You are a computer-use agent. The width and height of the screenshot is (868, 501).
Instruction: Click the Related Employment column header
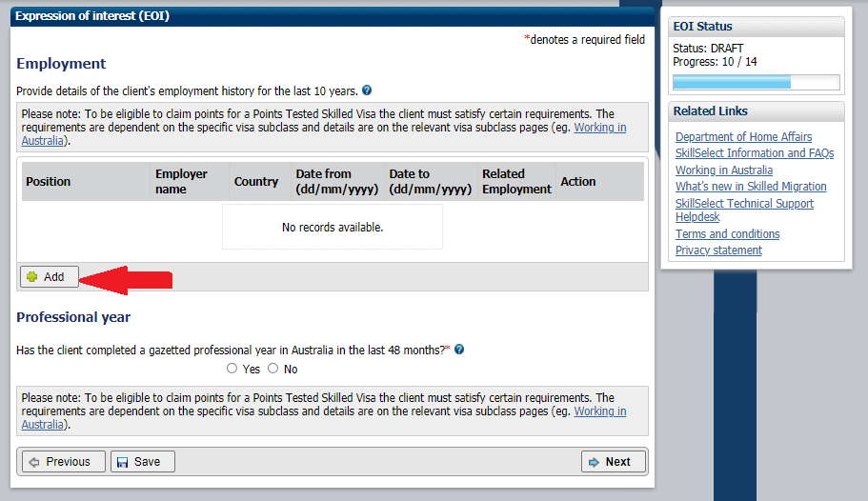[x=516, y=182]
